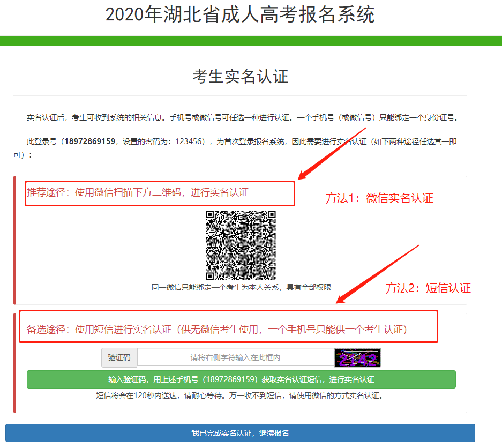Click sentence 实名认证后，考生可收到系统的相关信息
The height and width of the screenshot is (448, 502).
[94, 117]
